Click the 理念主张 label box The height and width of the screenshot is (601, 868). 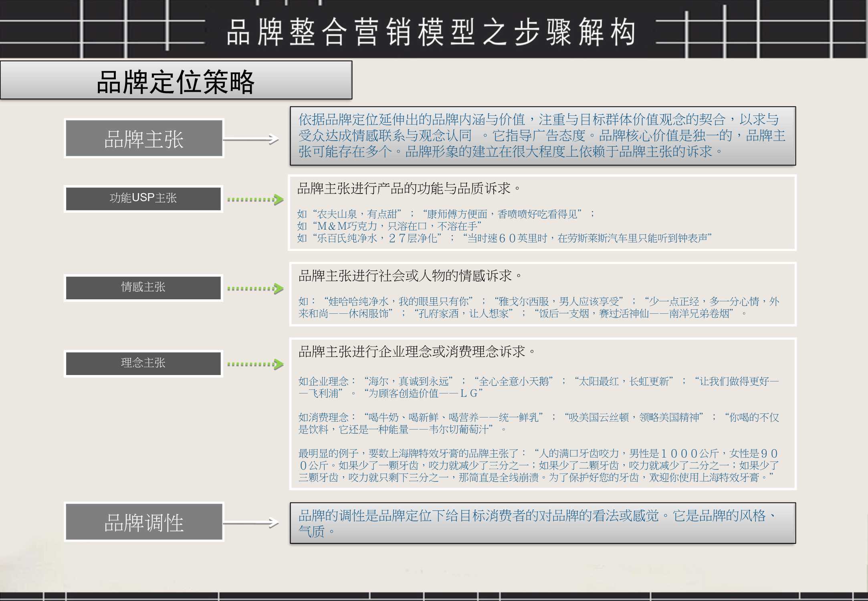(x=143, y=363)
